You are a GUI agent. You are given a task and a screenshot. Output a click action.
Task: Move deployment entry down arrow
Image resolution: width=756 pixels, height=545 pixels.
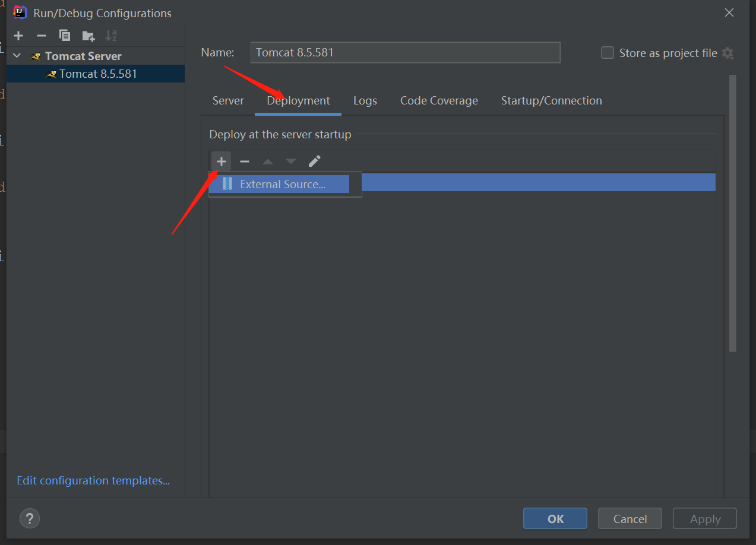click(291, 161)
